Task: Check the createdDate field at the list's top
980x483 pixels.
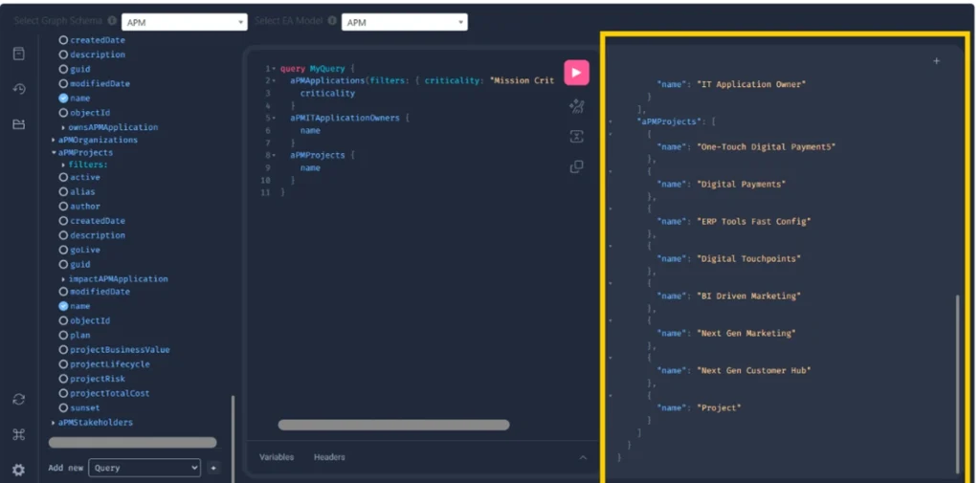Action: tap(63, 40)
